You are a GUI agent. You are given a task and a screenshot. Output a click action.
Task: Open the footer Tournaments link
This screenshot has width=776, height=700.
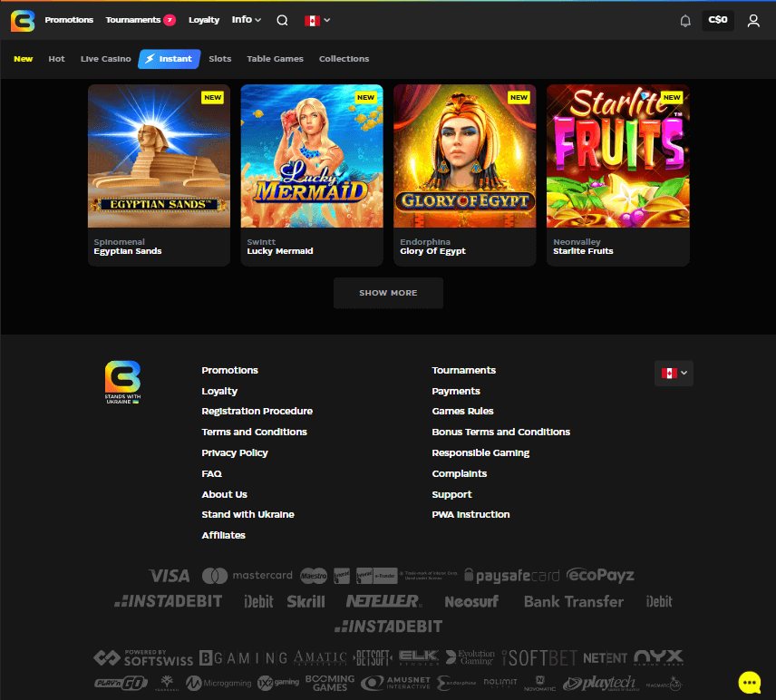pyautogui.click(x=464, y=370)
